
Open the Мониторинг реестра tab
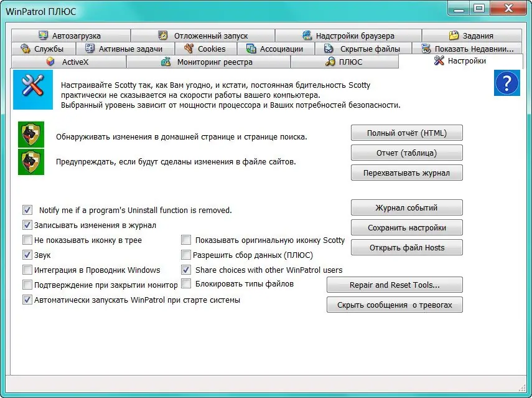(x=208, y=62)
